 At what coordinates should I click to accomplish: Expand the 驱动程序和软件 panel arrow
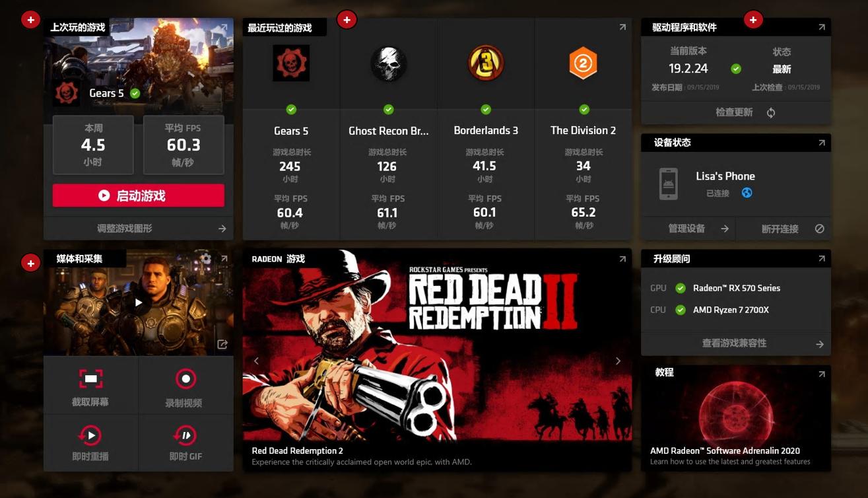click(x=822, y=27)
